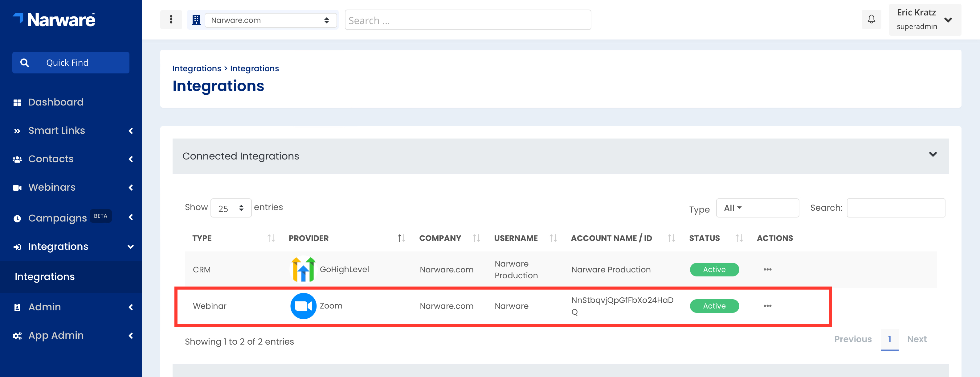This screenshot has height=377, width=980.
Task: Collapse the Connected Integrations panel
Action: click(x=933, y=155)
